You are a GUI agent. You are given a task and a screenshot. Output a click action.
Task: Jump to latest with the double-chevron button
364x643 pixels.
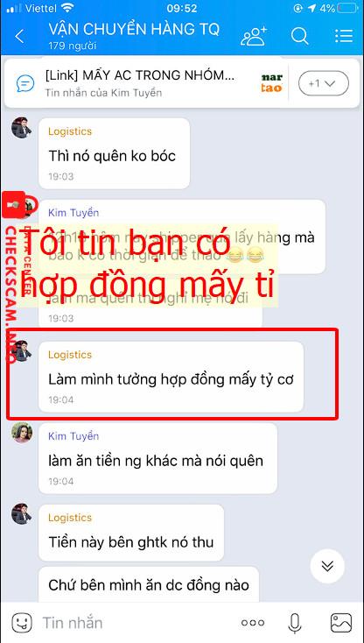[x=327, y=566]
